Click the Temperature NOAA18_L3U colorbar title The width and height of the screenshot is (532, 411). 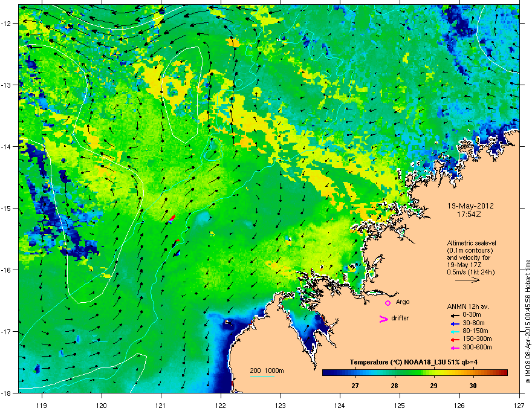click(414, 362)
